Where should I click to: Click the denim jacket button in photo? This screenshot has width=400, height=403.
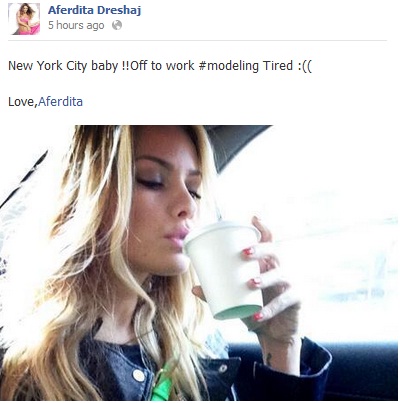(139, 376)
